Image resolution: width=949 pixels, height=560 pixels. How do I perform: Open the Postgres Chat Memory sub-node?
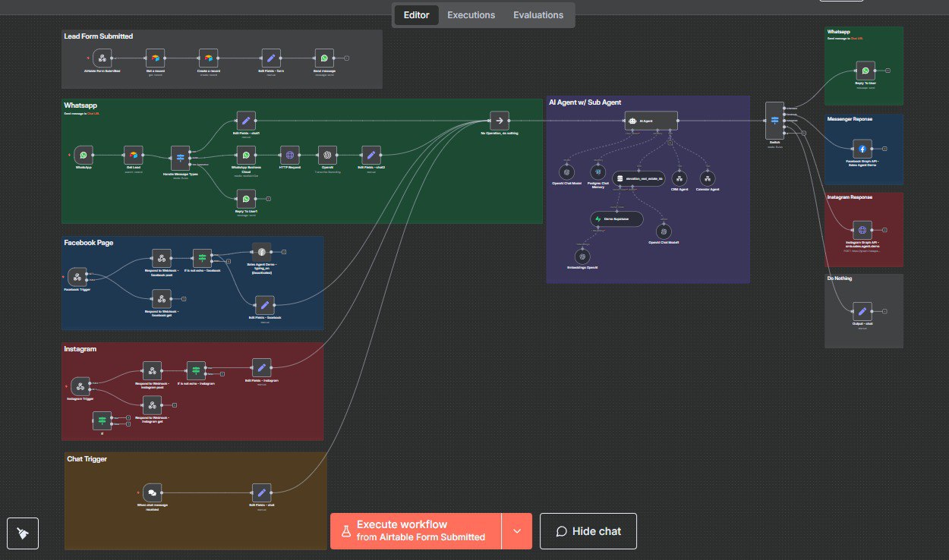click(597, 171)
